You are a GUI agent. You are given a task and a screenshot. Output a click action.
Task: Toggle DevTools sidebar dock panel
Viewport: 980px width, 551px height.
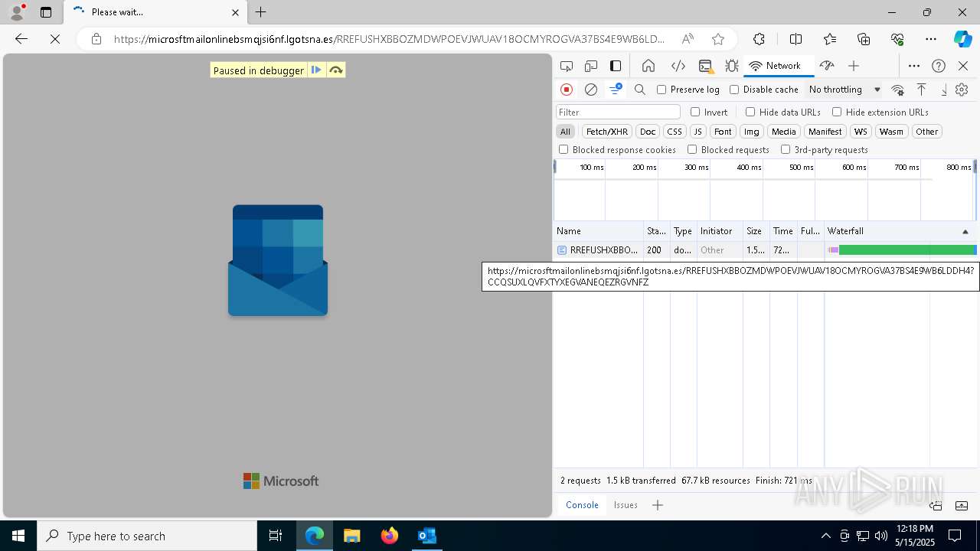pos(616,66)
